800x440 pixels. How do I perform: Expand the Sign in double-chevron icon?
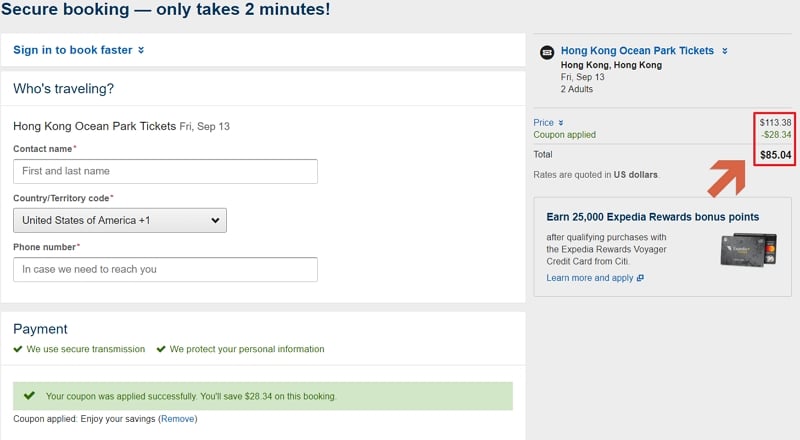tap(141, 50)
